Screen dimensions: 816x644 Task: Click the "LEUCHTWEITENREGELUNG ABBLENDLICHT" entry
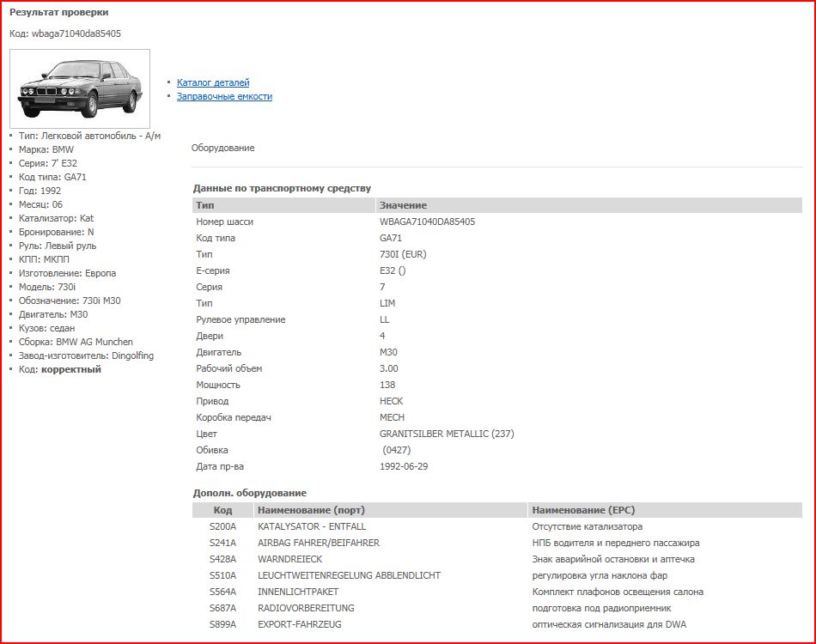(x=350, y=575)
